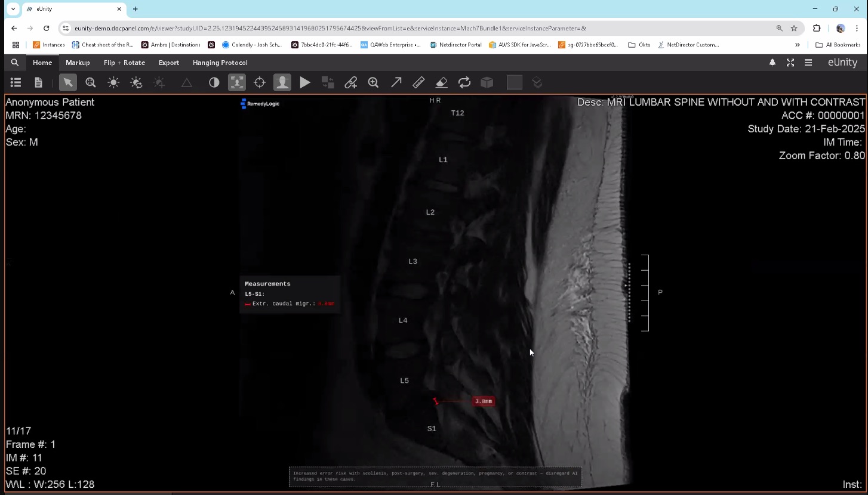The width and height of the screenshot is (868, 495).
Task: Toggle full screen viewer mode
Action: point(790,63)
